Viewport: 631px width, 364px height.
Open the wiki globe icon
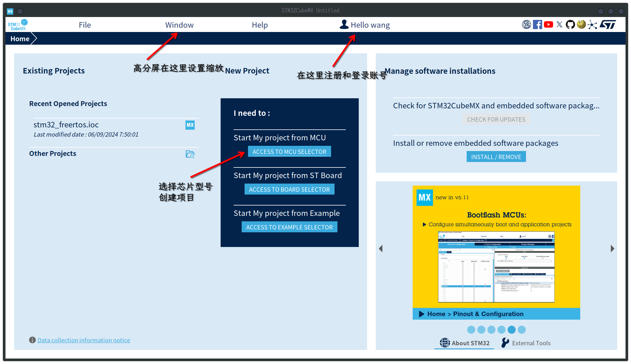tap(581, 24)
